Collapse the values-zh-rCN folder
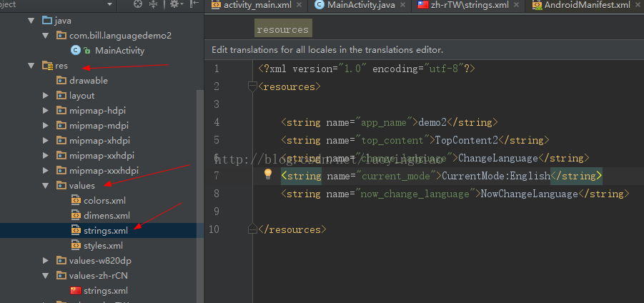This screenshot has width=644, height=303. pyautogui.click(x=46, y=276)
